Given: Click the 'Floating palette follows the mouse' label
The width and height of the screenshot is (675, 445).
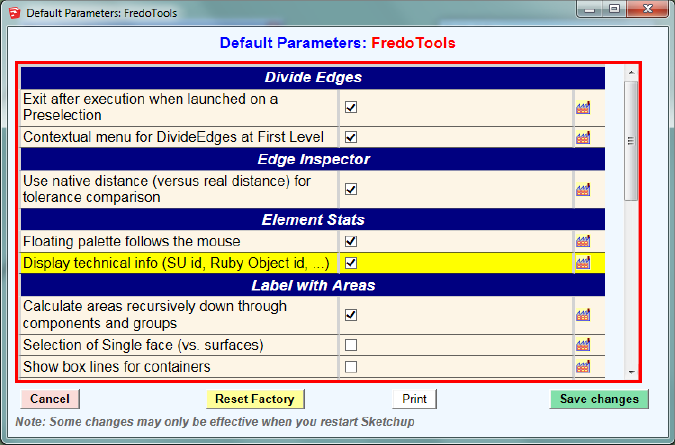Looking at the screenshot, I should point(132,241).
